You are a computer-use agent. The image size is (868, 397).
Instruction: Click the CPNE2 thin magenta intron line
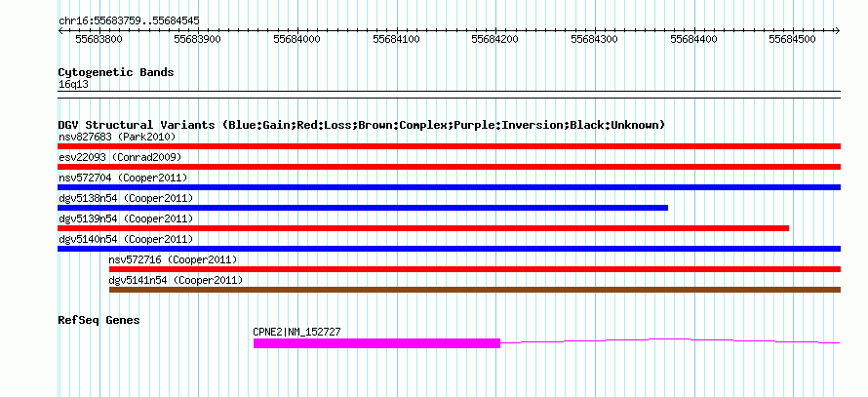[x=670, y=341]
